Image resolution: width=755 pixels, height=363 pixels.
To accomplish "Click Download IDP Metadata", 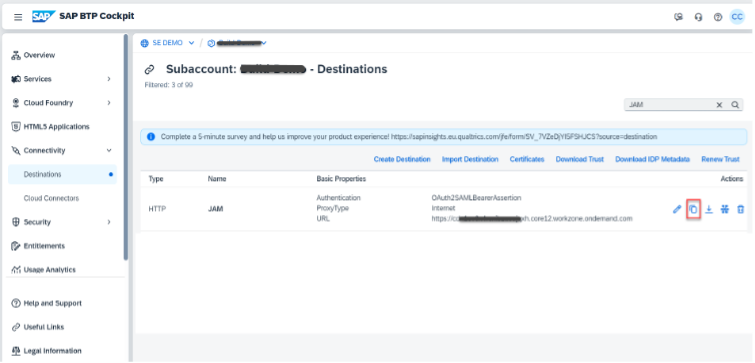I will [652, 159].
